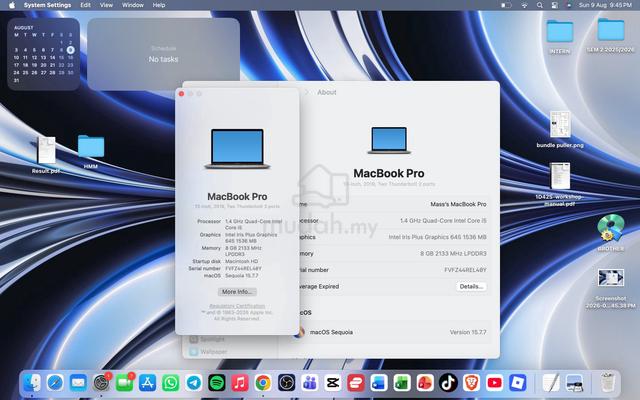Open the Apple menu
The width and height of the screenshot is (640, 400).
[x=11, y=5]
